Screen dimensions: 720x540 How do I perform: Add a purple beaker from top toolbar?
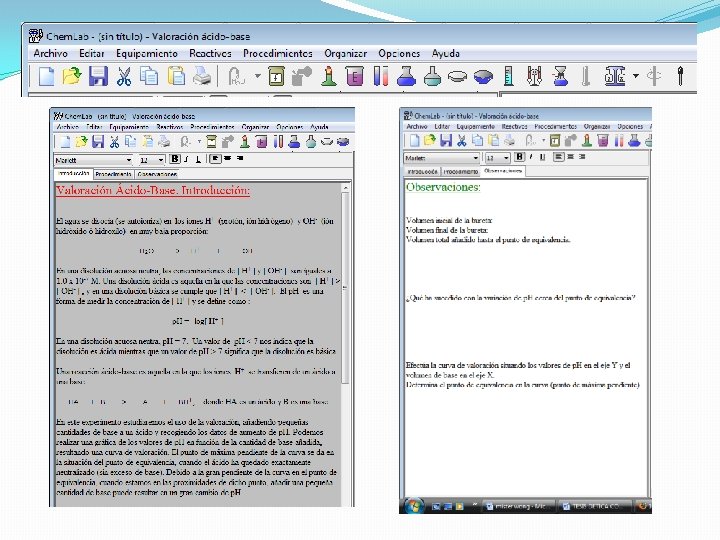click(354, 76)
